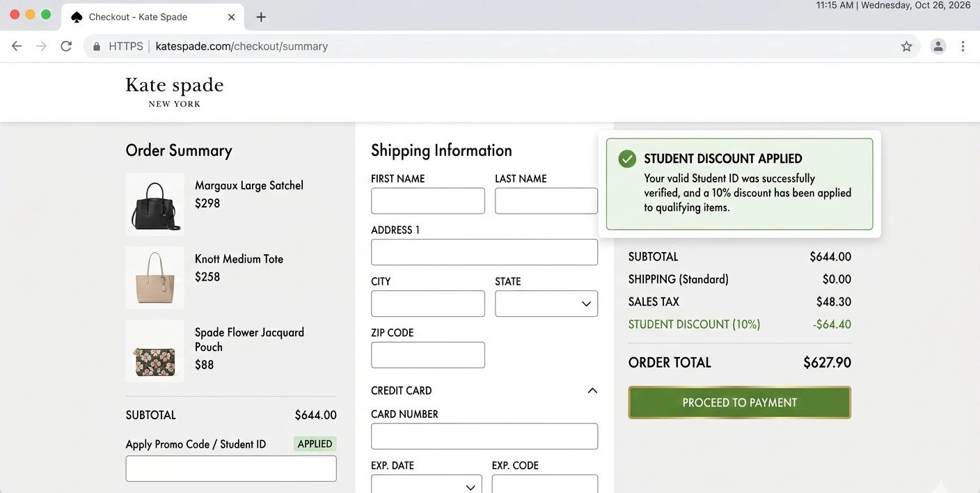Viewport: 980px width, 493px height.
Task: Open the browser three-dot menu
Action: (x=963, y=47)
